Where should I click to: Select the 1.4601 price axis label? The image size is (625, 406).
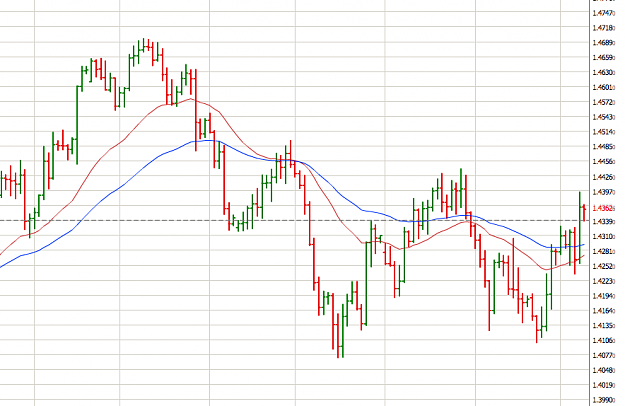tap(603, 87)
